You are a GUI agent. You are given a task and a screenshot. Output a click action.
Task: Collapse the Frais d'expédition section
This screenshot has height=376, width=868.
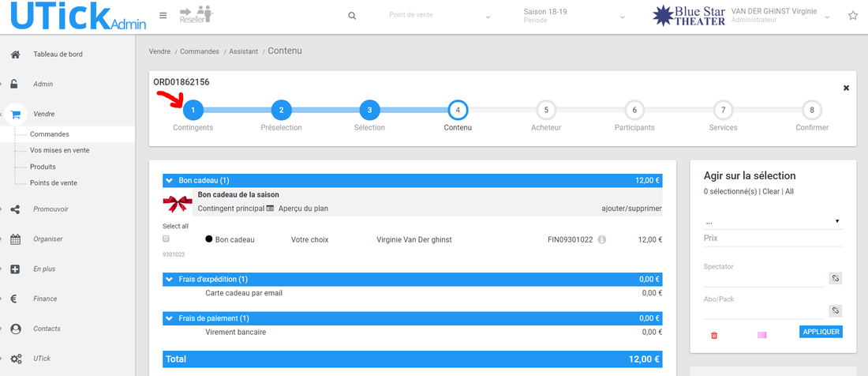(x=169, y=279)
